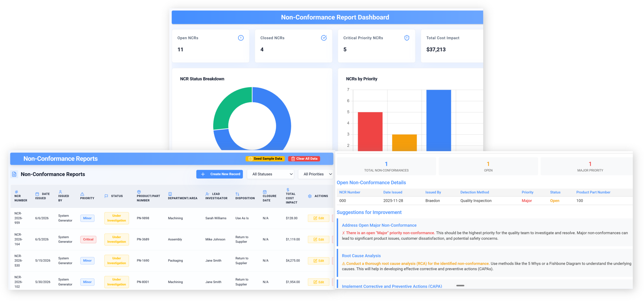The height and width of the screenshot is (301, 644).
Task: Click the Closed NCRs checkmark icon
Action: coord(324,38)
